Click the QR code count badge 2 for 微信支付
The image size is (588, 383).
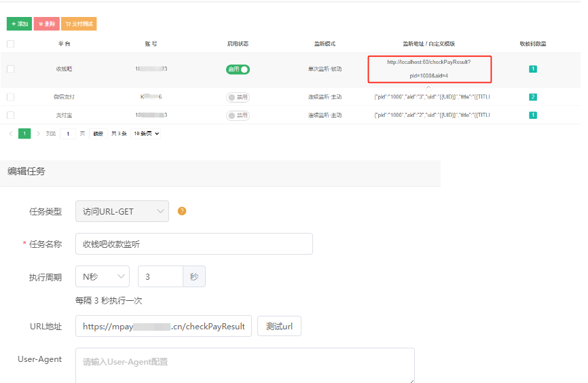click(x=533, y=97)
